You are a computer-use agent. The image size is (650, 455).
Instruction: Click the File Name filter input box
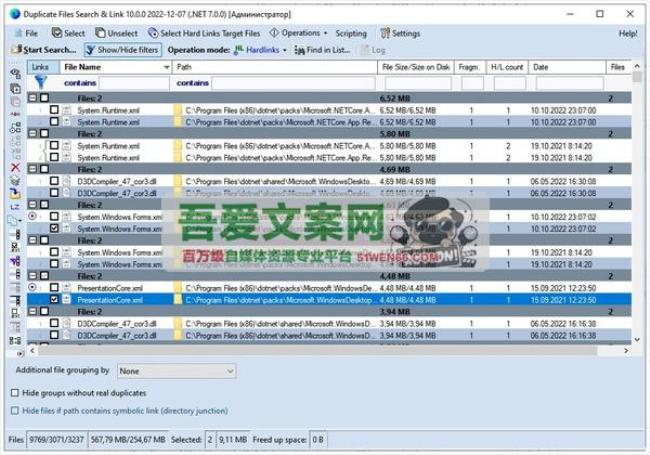tap(134, 83)
